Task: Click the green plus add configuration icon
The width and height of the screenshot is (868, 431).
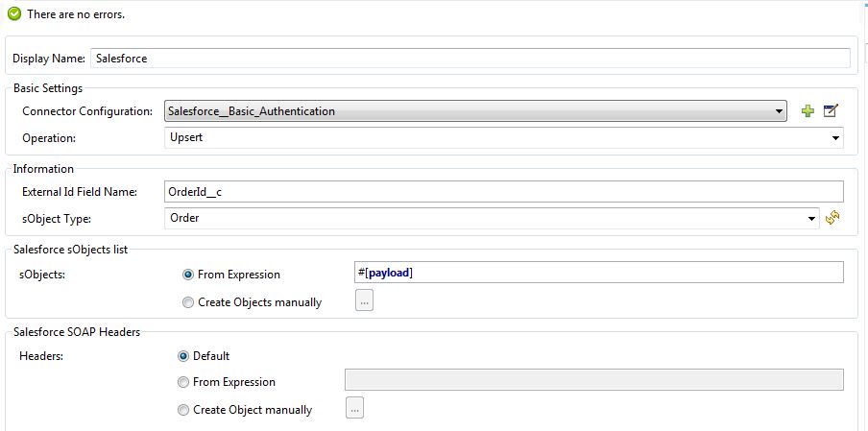Action: click(808, 111)
